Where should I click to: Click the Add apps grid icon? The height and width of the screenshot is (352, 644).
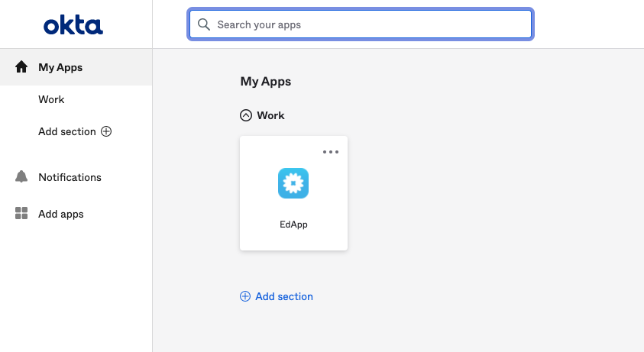pyautogui.click(x=21, y=213)
